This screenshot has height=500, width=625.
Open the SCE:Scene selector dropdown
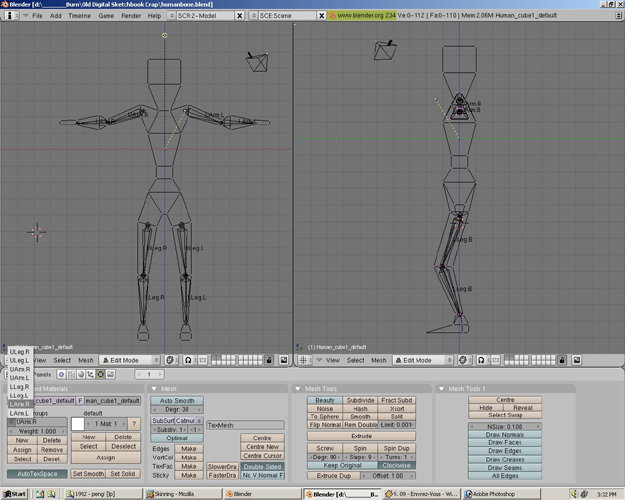[254, 16]
